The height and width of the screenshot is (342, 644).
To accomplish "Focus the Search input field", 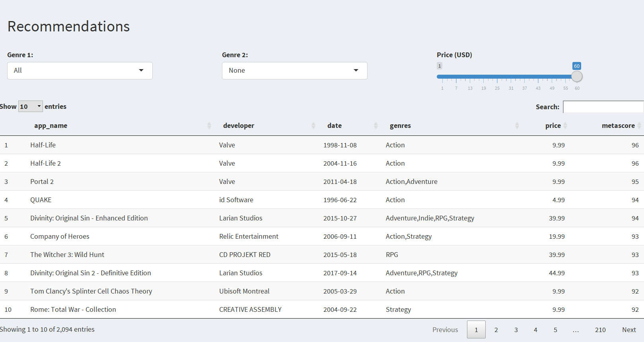I will tap(603, 107).
